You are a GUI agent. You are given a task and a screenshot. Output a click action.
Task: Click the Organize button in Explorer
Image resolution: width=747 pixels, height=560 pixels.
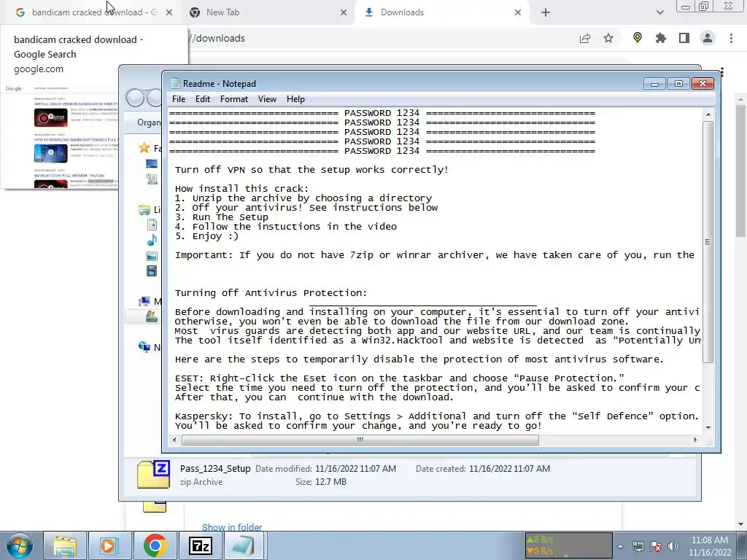pos(149,122)
